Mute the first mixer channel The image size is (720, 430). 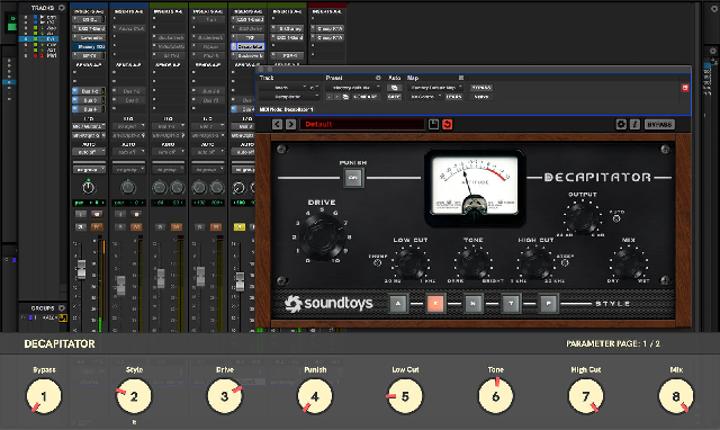[x=96, y=227]
